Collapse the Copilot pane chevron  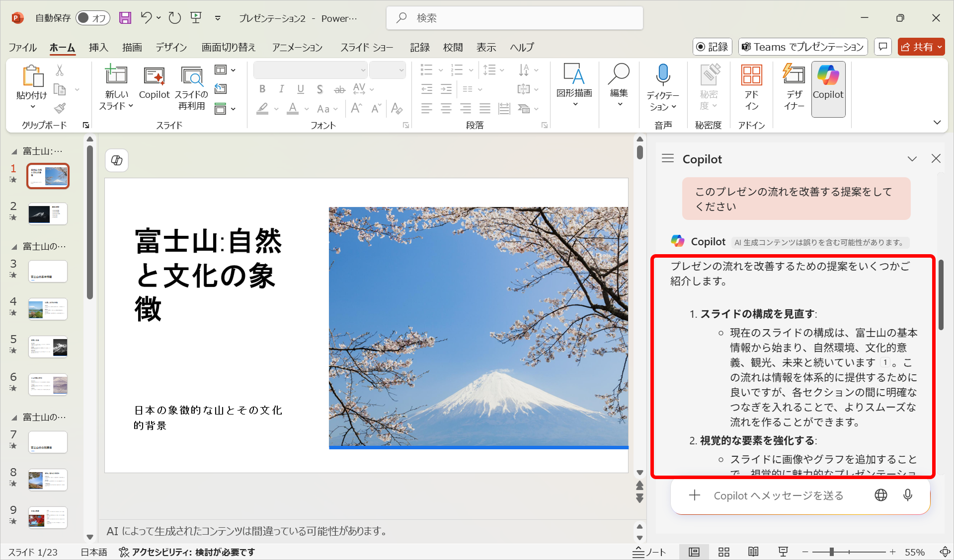[912, 158]
